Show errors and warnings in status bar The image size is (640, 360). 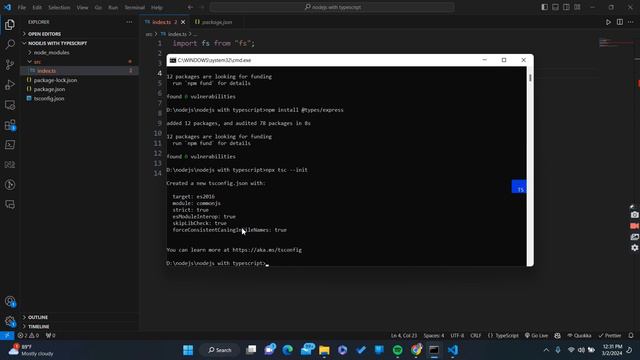[28, 336]
